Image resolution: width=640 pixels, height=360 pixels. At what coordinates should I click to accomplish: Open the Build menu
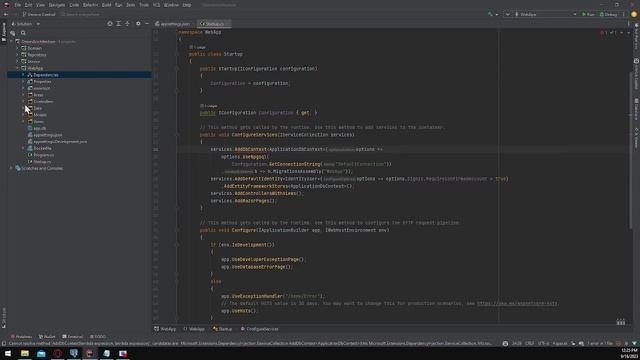[x=107, y=5]
